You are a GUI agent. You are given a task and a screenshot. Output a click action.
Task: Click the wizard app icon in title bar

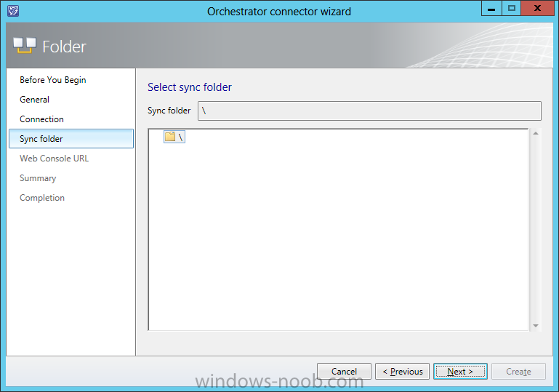pyautogui.click(x=13, y=11)
